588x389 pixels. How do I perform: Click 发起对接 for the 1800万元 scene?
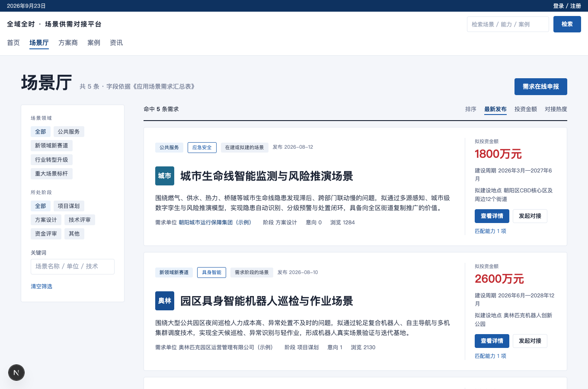pos(530,216)
